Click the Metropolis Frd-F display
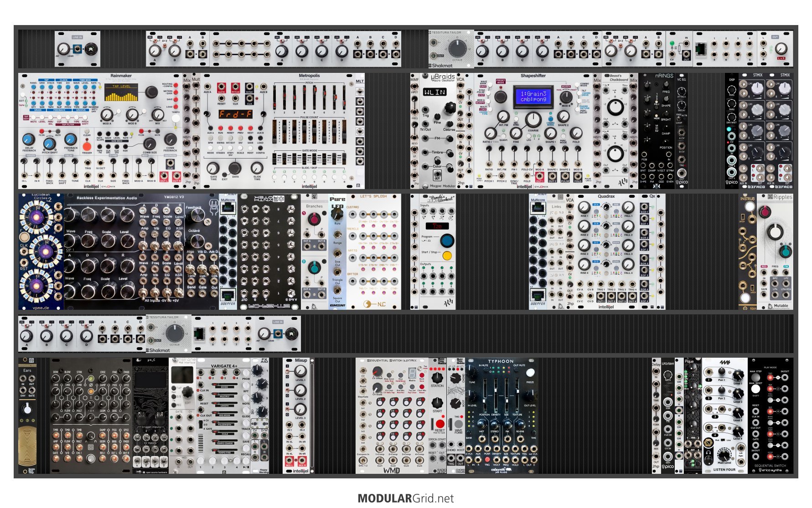812x508 pixels. 236,114
